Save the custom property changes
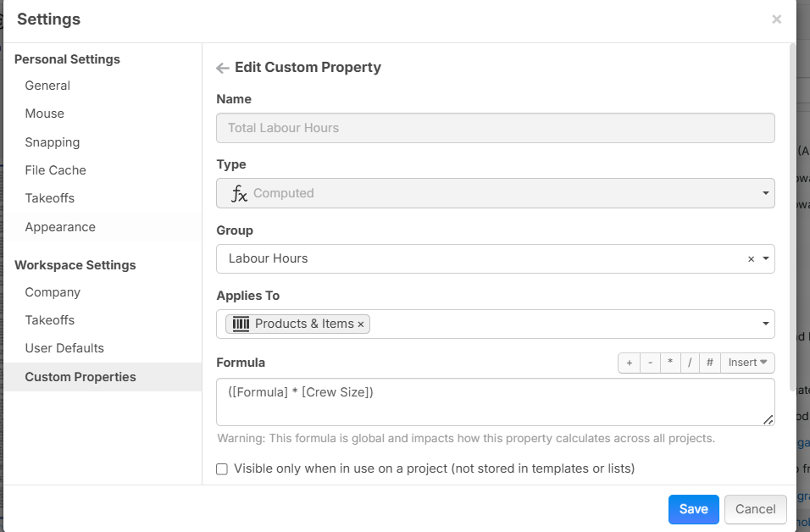This screenshot has height=532, width=810. tap(693, 509)
